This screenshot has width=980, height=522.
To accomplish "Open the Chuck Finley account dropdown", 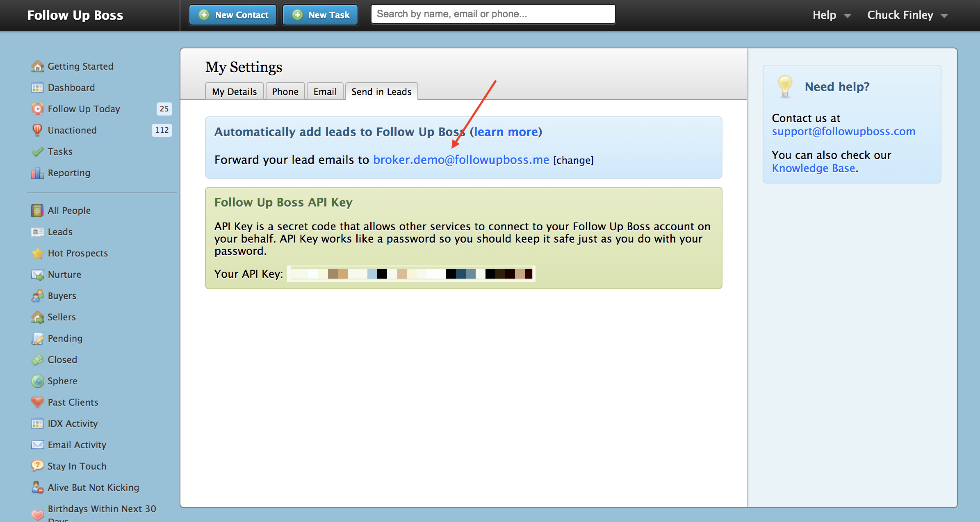I will tap(907, 15).
